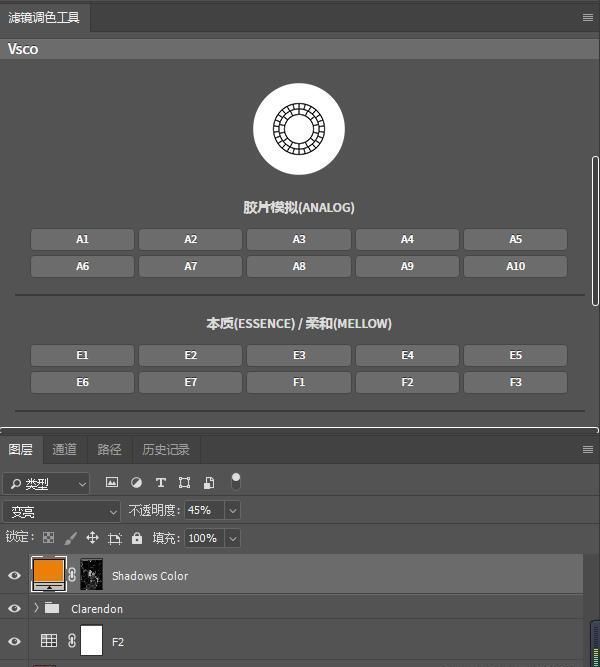The width and height of the screenshot is (600, 667).
Task: Apply the A2 filter
Action: (x=190, y=239)
